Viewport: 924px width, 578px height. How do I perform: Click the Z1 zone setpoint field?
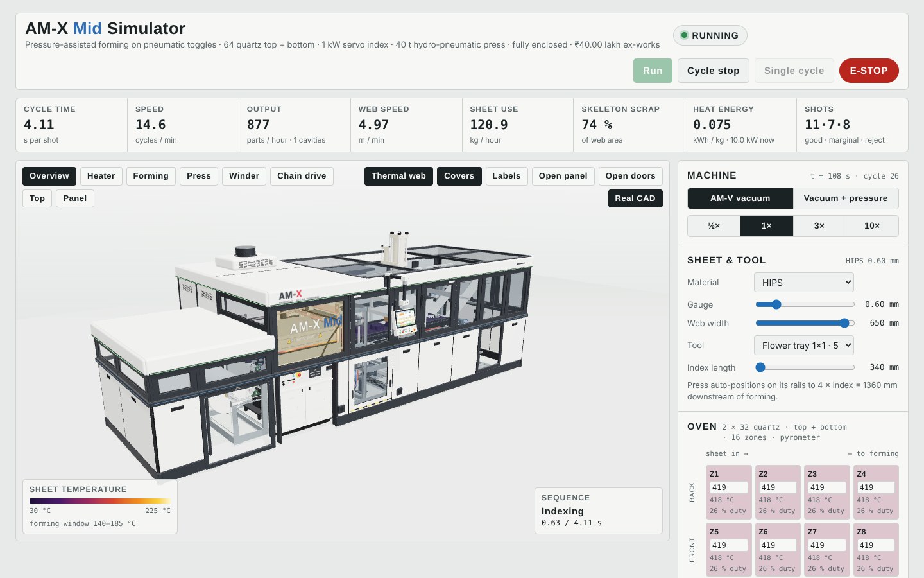pyautogui.click(x=729, y=487)
